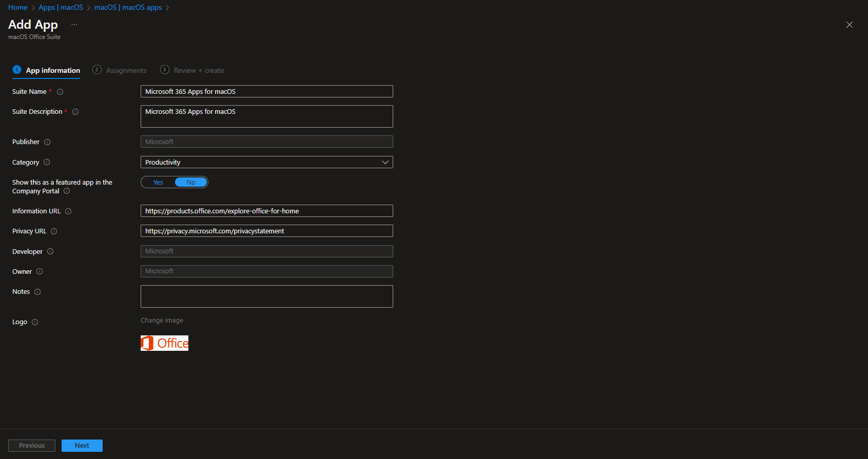This screenshot has width=868, height=459.
Task: Expand the Category dropdown showing Productivity
Action: (266, 163)
